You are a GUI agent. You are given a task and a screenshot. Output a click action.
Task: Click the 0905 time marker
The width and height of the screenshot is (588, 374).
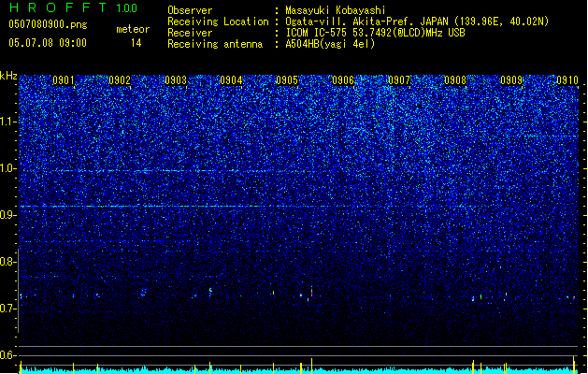(287, 80)
